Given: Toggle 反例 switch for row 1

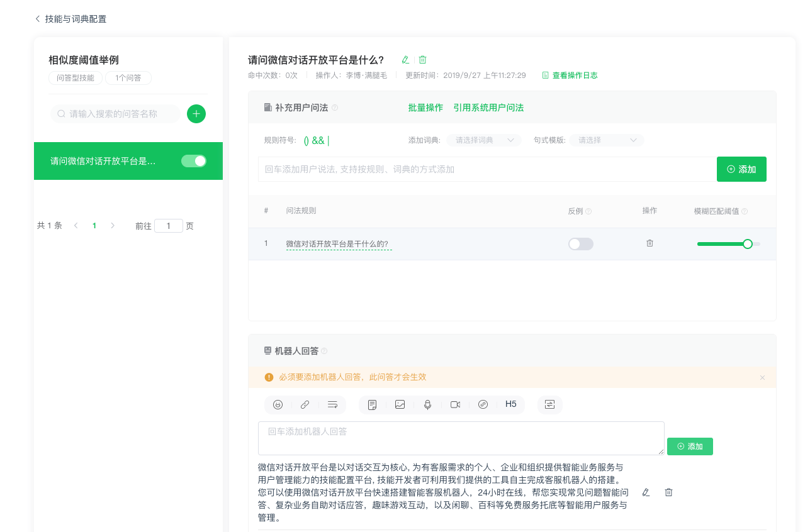Looking at the screenshot, I should (580, 244).
